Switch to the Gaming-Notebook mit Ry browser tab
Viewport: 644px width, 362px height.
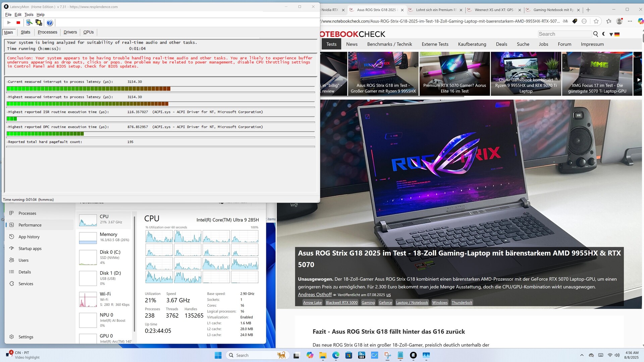(553, 10)
